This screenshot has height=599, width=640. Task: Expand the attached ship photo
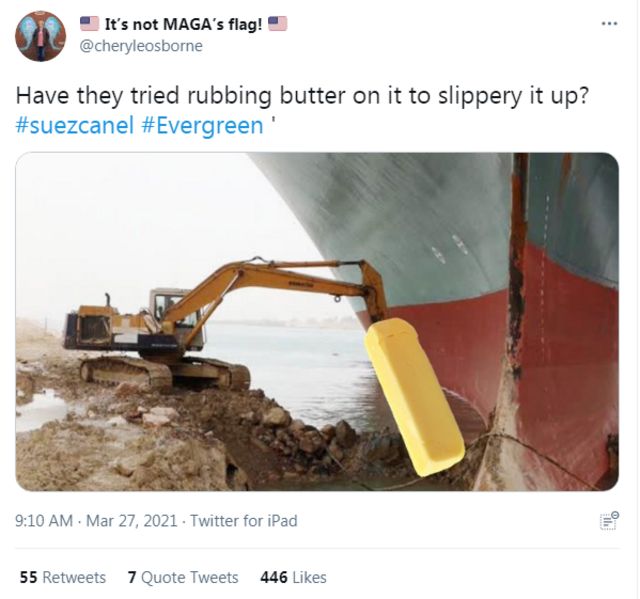(317, 322)
